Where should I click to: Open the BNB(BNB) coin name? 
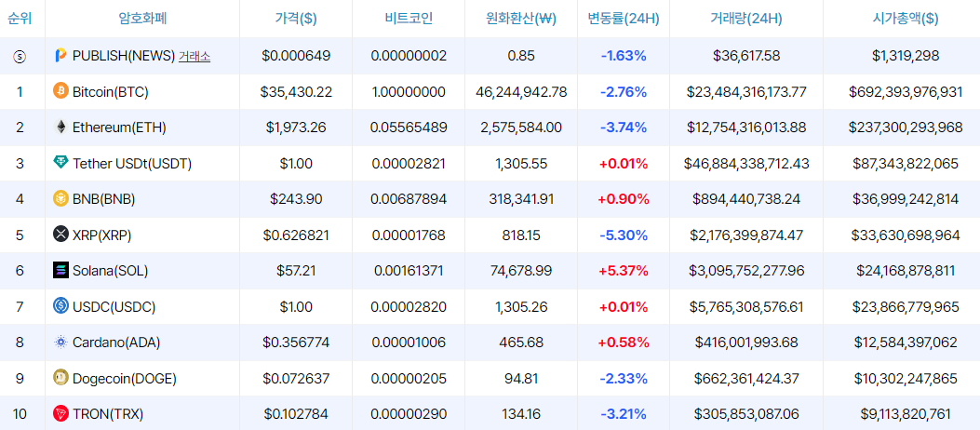click(103, 199)
